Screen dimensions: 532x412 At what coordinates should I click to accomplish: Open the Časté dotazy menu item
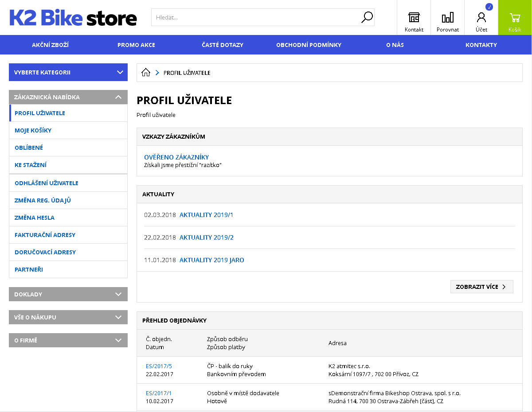[x=223, y=45]
